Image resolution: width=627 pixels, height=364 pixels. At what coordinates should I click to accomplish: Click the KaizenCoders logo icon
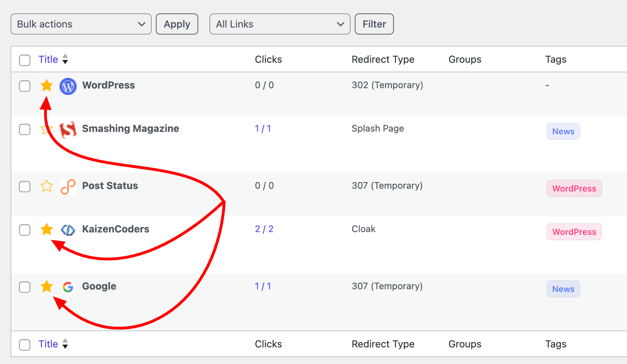(68, 230)
